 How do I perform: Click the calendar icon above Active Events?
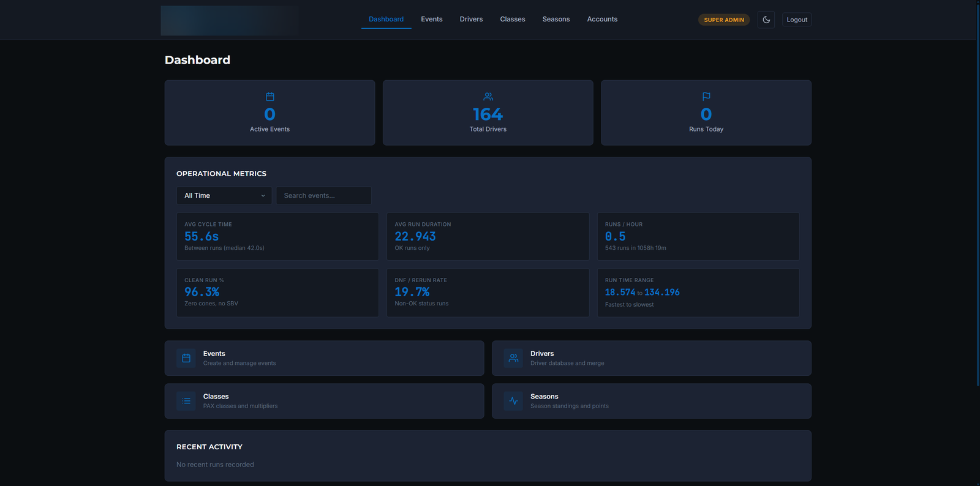tap(269, 97)
